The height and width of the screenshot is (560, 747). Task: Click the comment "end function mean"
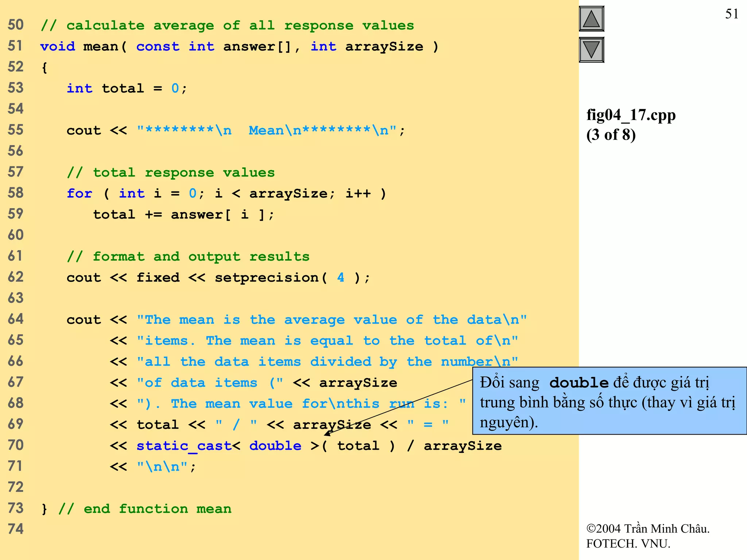pyautogui.click(x=145, y=509)
